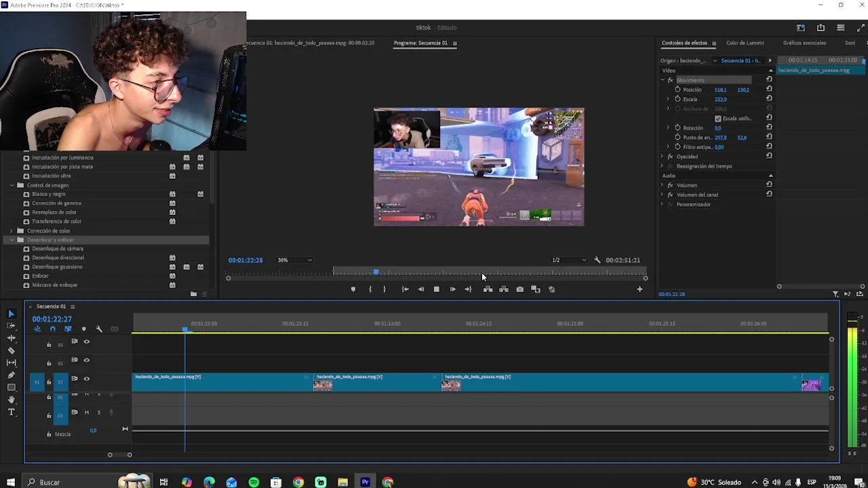This screenshot has width=868, height=488.
Task: Open timeline display settings wrench
Action: (99, 329)
